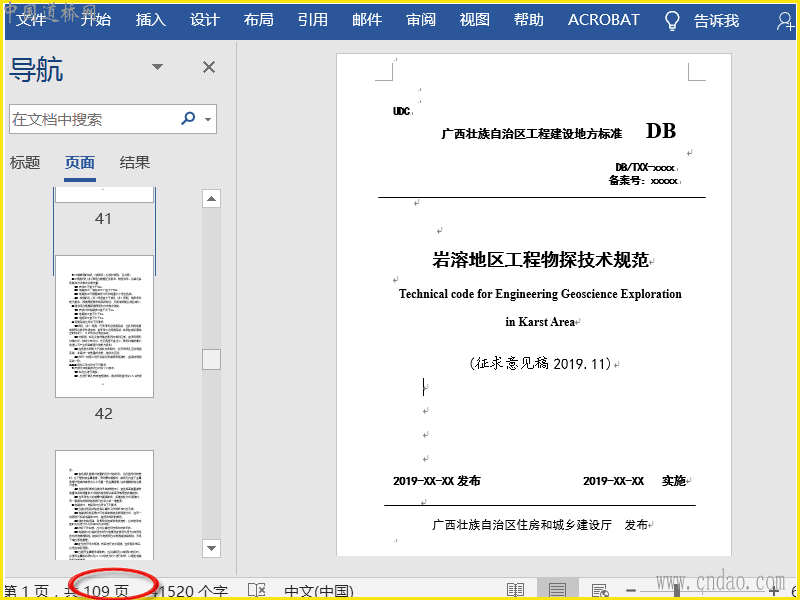Select the 帮助 ribbon tab

529,20
